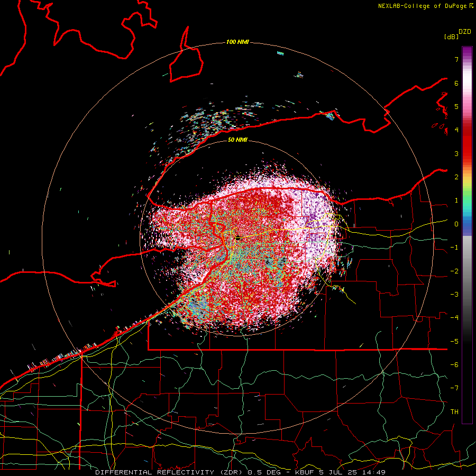Click the -6 value on the color scale
Viewport: 476px width, 476px height.
click(454, 365)
